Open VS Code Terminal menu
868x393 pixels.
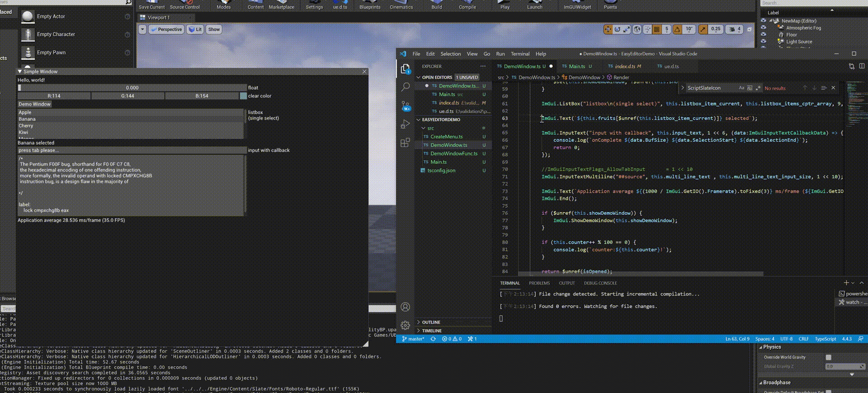(520, 54)
